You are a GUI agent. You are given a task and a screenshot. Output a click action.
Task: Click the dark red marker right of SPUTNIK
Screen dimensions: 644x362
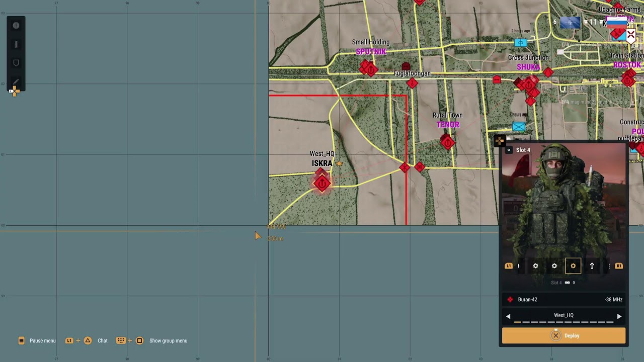(x=406, y=66)
